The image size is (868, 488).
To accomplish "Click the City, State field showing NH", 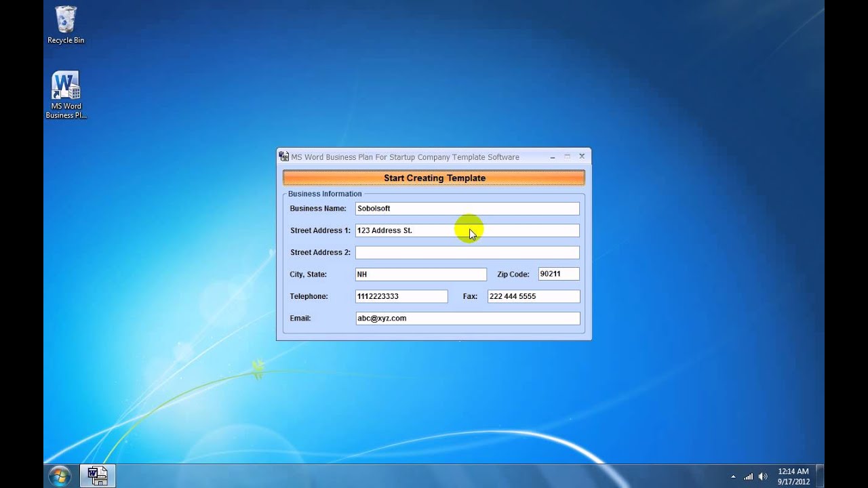I will tap(421, 274).
